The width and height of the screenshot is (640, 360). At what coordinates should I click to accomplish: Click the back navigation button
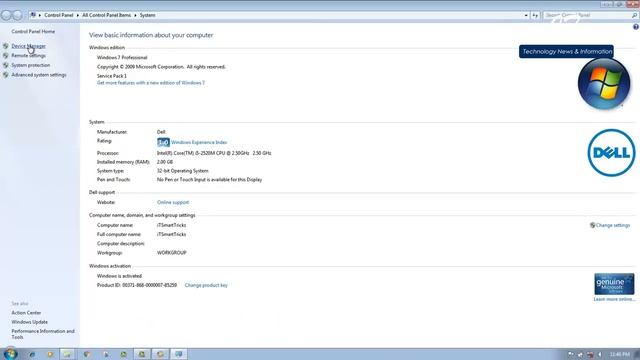tap(6, 16)
